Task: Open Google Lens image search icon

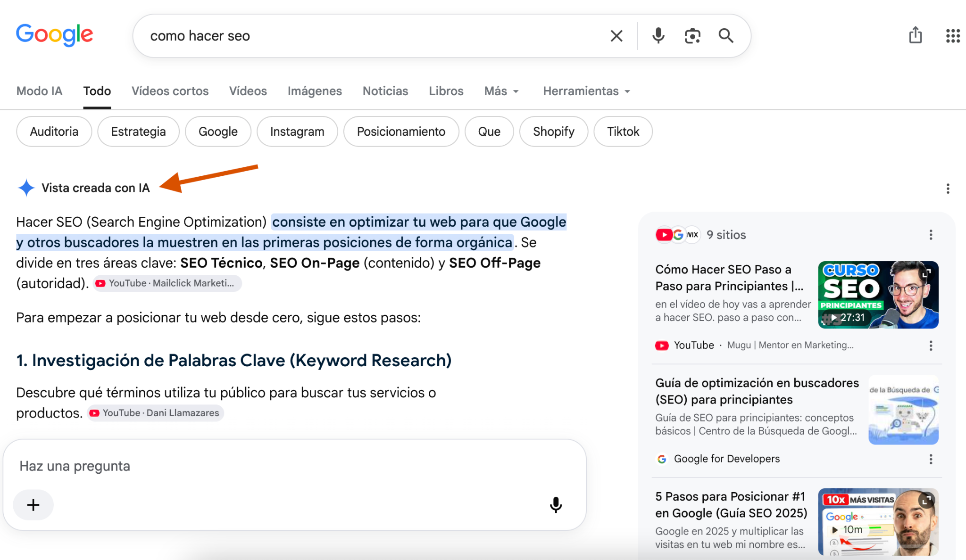Action: click(692, 36)
